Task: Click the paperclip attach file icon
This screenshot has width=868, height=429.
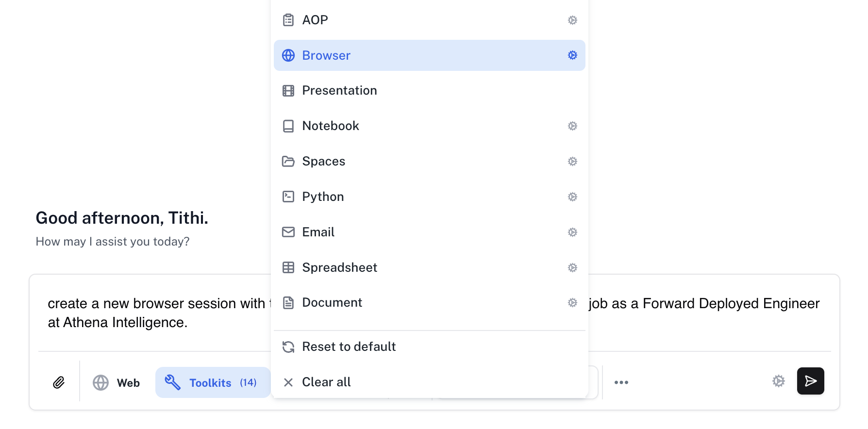Action: pyautogui.click(x=59, y=382)
